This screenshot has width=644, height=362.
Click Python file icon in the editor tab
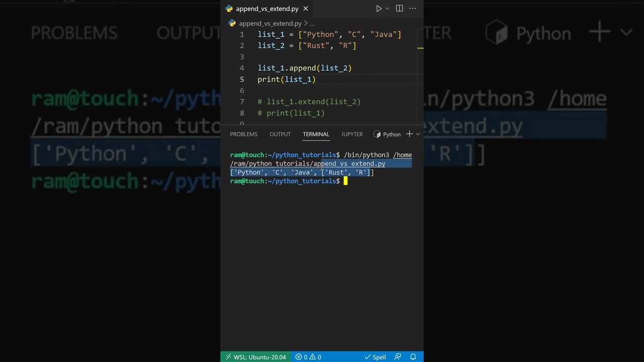[x=229, y=9]
